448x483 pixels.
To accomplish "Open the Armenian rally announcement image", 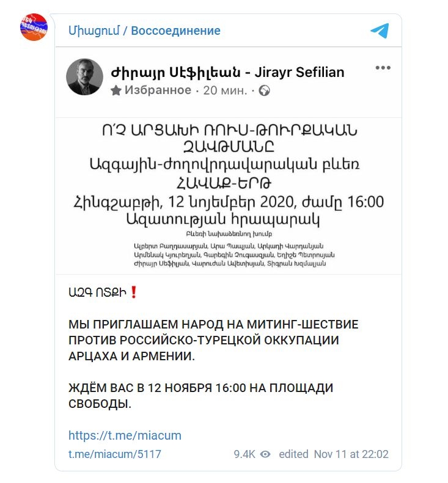I will coord(229,196).
